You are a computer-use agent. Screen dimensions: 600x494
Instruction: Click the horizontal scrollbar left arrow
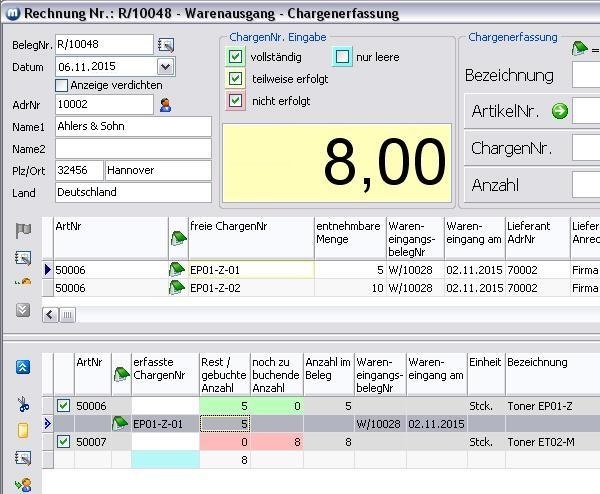tap(49, 314)
